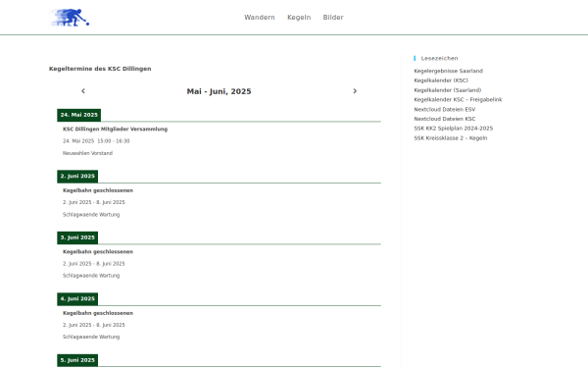Open the Wandern menu item

[x=260, y=18]
